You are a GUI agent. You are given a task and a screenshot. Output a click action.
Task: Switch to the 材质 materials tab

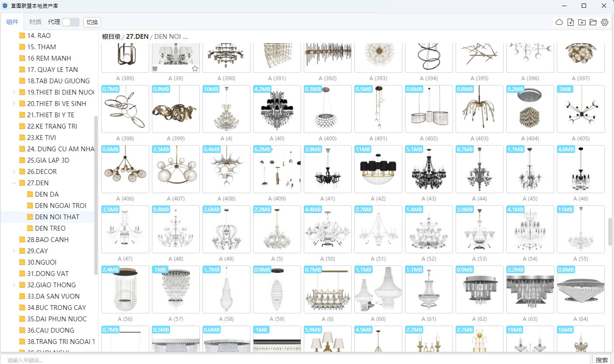[35, 22]
